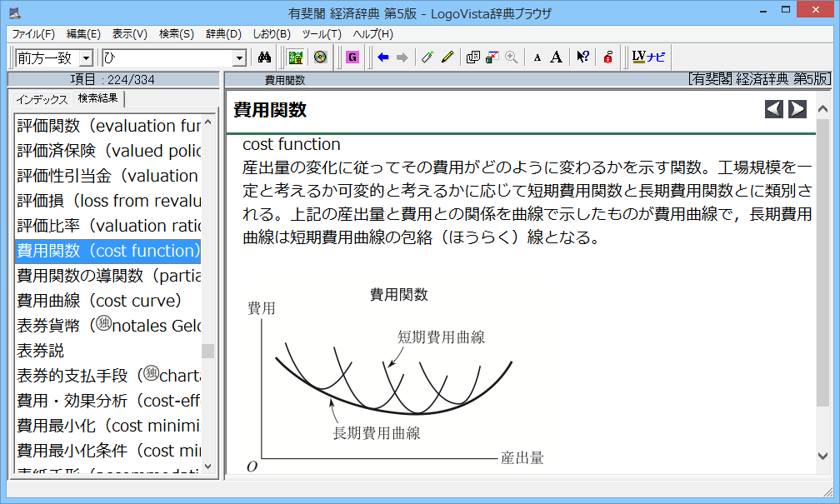
Task: Click the blue back arrow
Action: point(383,57)
